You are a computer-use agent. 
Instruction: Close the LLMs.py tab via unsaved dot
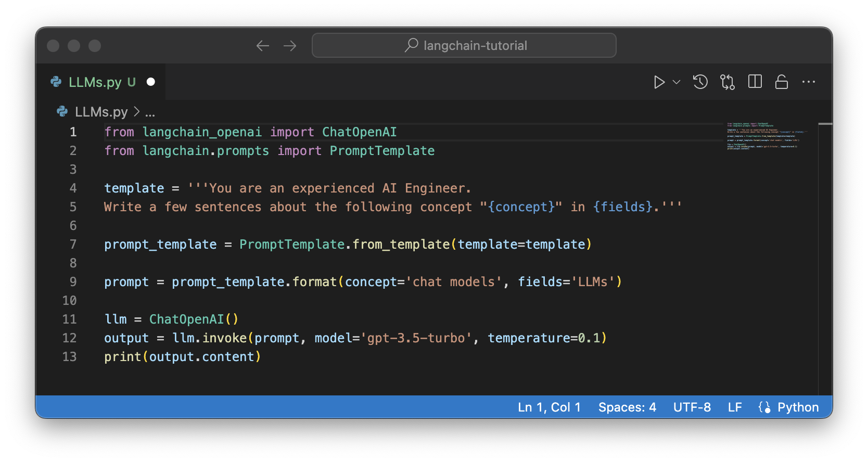coord(151,82)
